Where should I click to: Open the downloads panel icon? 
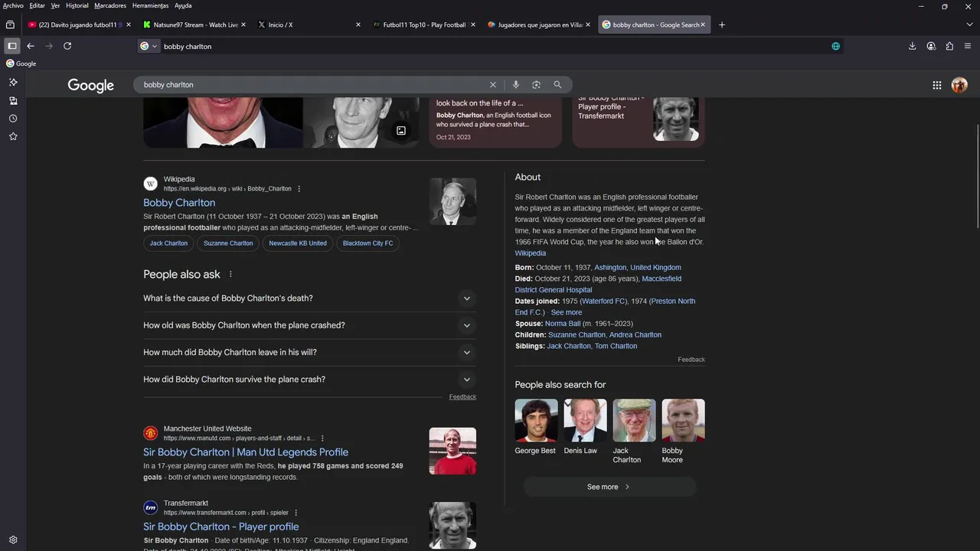(x=913, y=46)
